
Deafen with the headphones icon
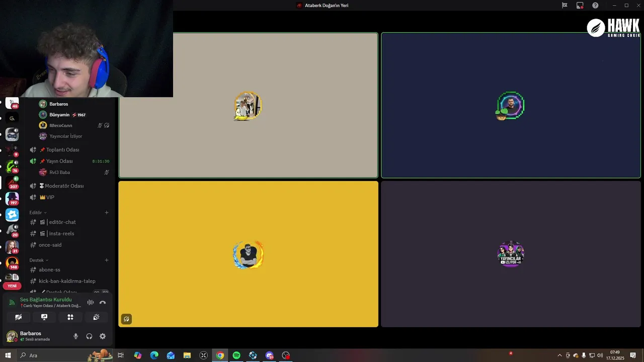tap(89, 336)
